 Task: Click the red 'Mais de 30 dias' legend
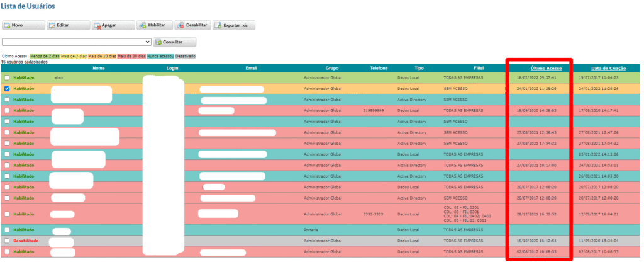(x=131, y=56)
